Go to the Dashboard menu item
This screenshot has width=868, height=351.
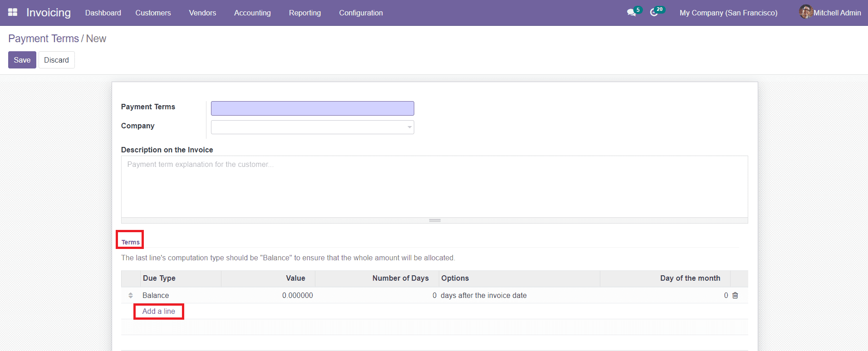click(103, 13)
